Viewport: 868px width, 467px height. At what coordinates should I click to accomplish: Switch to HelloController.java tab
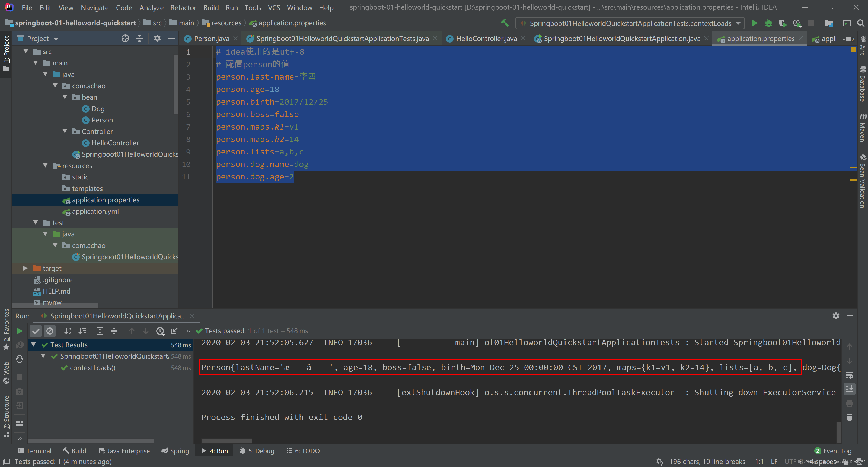pyautogui.click(x=486, y=39)
